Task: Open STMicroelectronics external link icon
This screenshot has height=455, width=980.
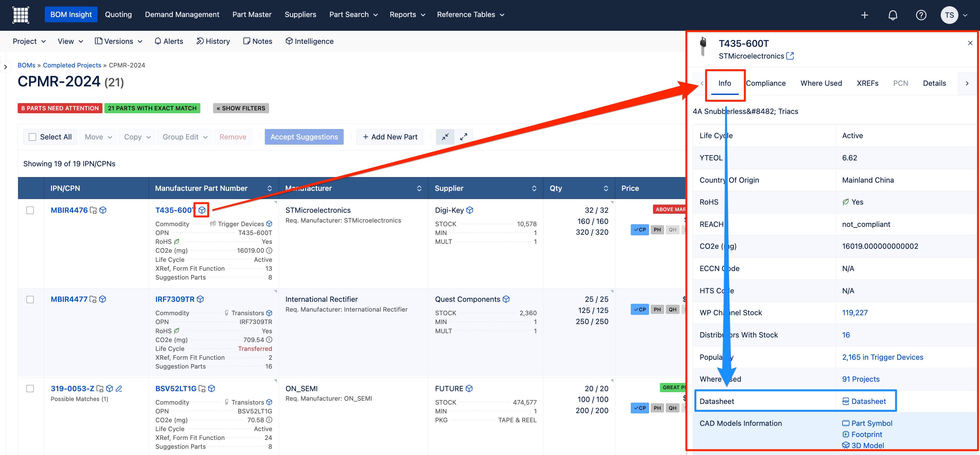Action: (x=790, y=56)
